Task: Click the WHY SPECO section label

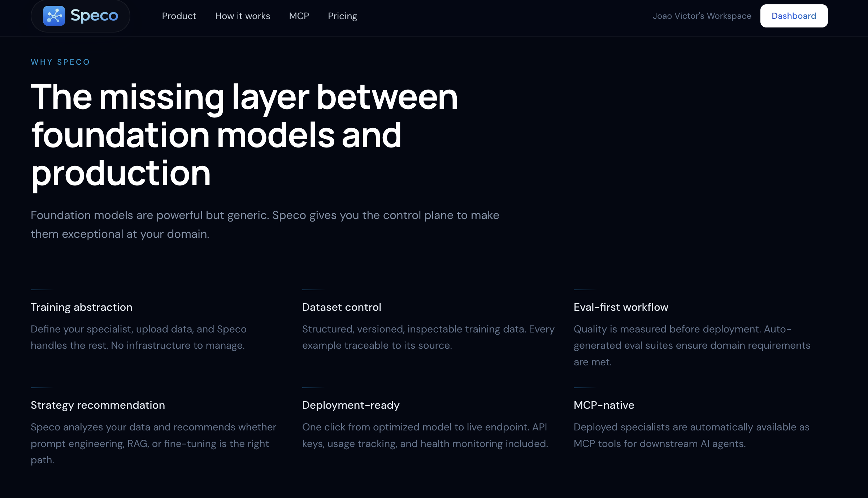Action: click(60, 62)
